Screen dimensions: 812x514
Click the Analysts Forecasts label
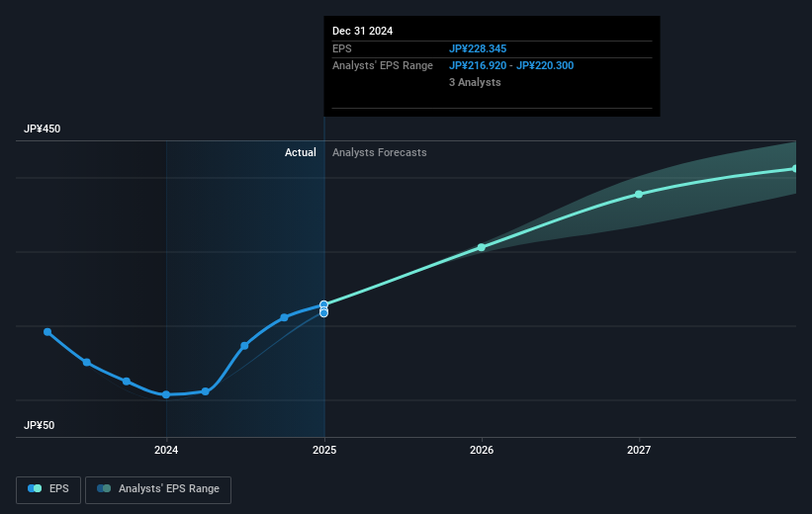[380, 152]
